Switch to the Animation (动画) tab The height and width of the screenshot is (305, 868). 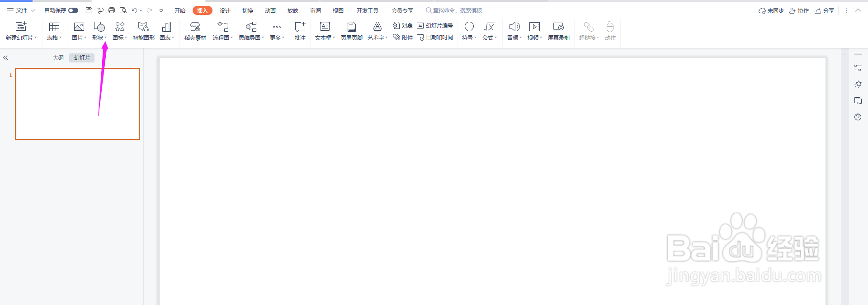[270, 10]
